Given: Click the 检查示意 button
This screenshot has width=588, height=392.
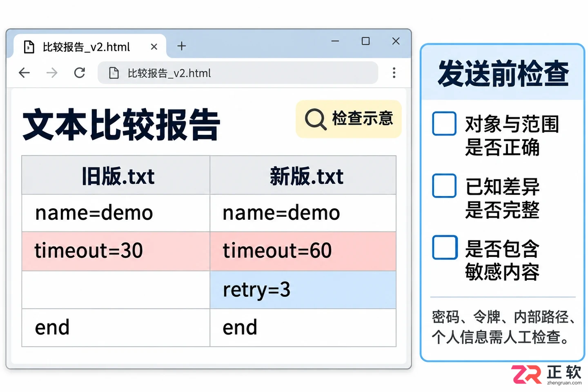Looking at the screenshot, I should [x=349, y=119].
